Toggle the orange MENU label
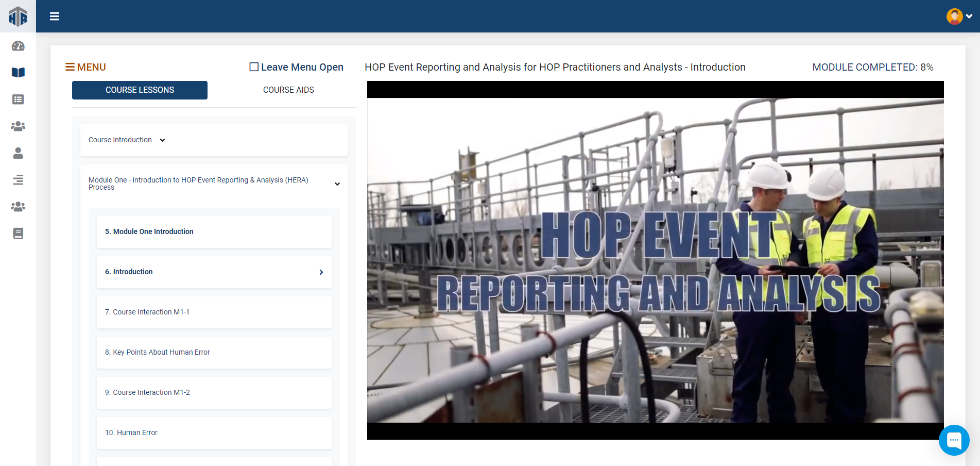 point(85,67)
